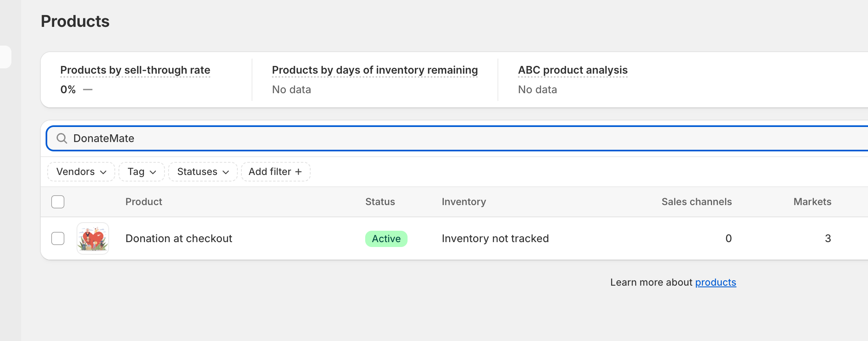Click the Active status badge
The image size is (868, 341).
386,239
